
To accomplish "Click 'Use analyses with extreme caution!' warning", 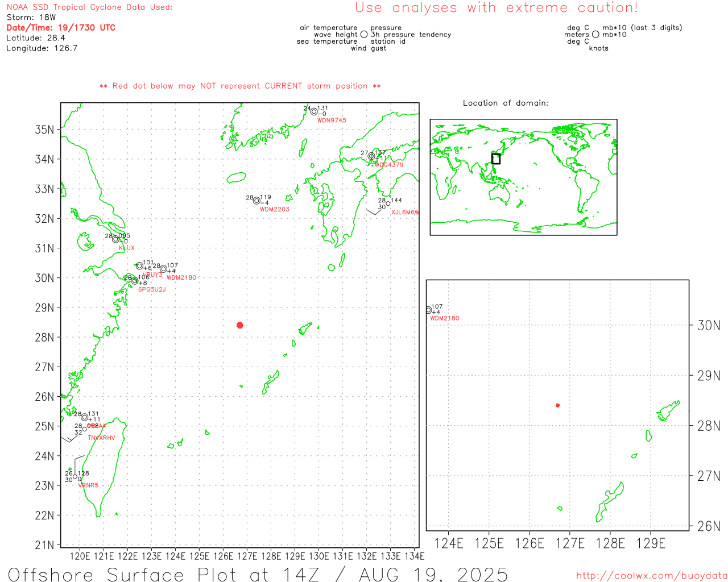I will coord(497,8).
